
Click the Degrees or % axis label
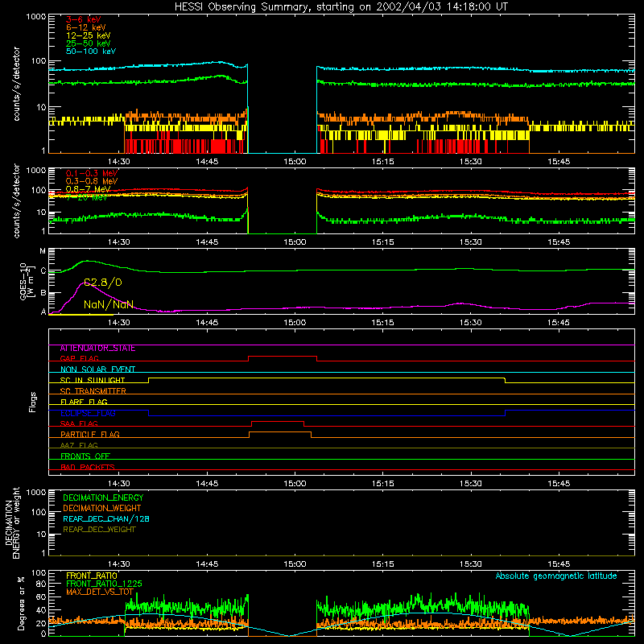point(21,603)
